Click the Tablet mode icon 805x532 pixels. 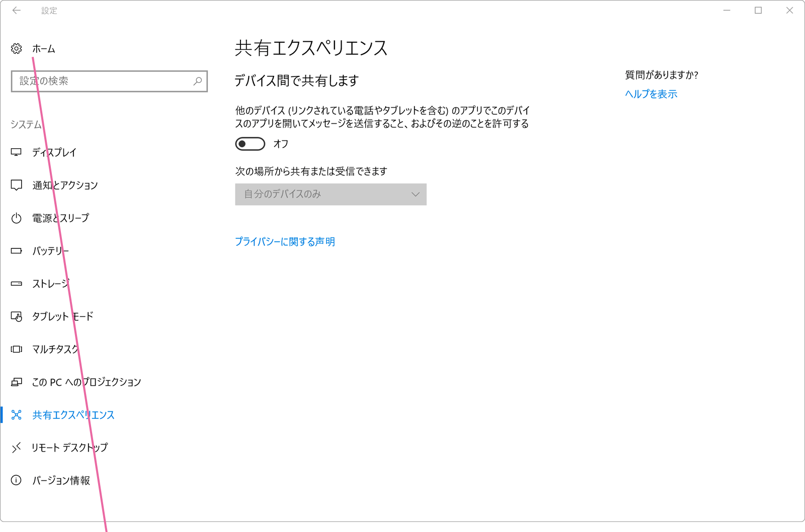point(17,316)
